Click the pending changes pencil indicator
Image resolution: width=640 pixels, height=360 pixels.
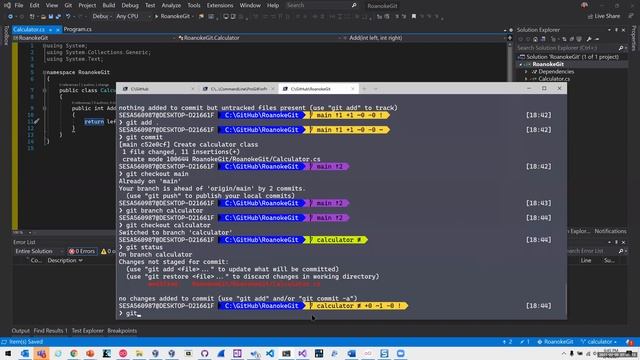click(x=525, y=342)
